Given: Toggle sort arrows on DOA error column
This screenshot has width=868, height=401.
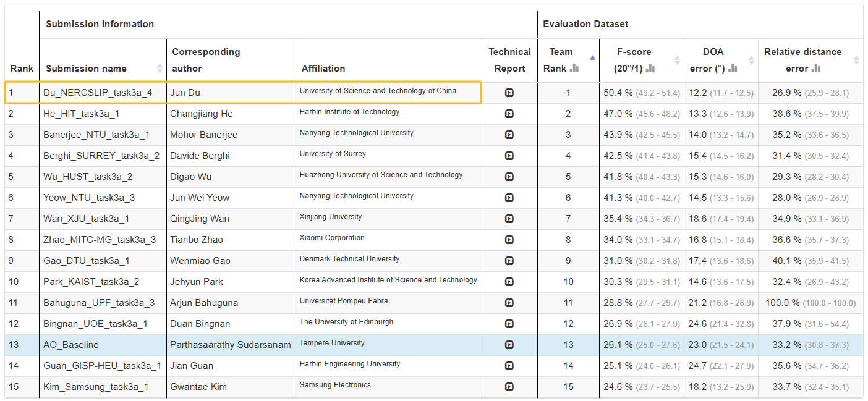Looking at the screenshot, I should (x=751, y=61).
